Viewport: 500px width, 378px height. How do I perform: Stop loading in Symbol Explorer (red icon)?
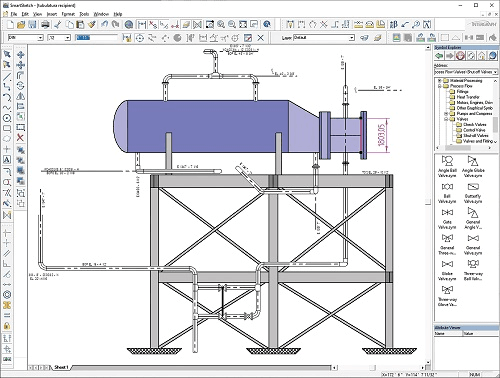point(460,56)
